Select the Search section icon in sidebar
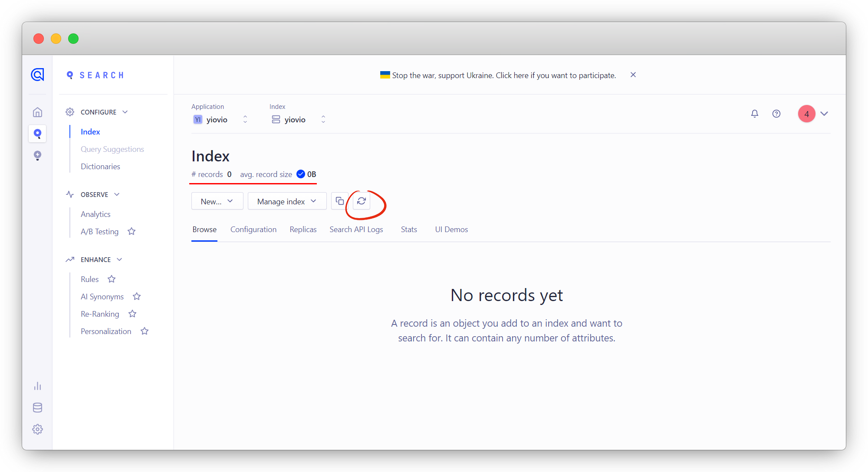 tap(38, 134)
